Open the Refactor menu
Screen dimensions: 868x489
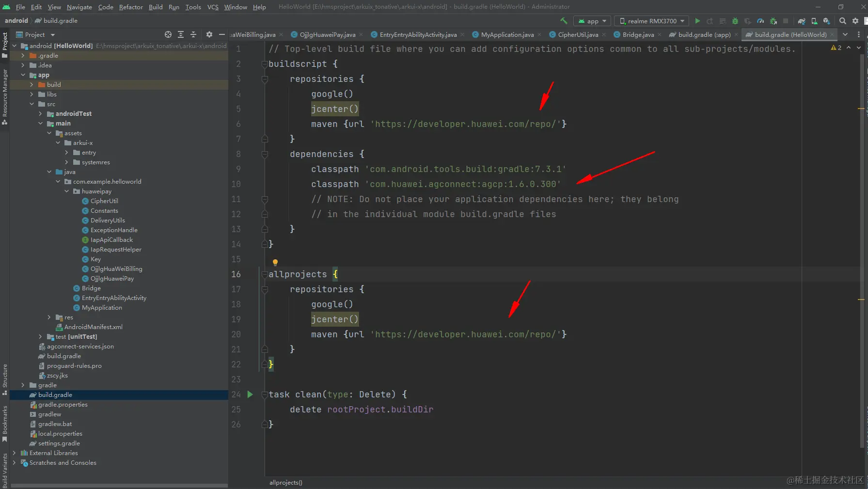click(x=131, y=7)
